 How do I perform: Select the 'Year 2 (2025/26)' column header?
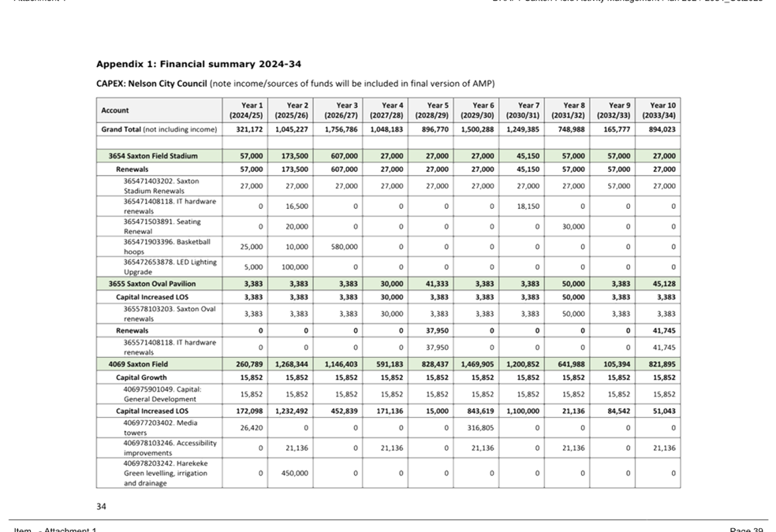(292, 110)
